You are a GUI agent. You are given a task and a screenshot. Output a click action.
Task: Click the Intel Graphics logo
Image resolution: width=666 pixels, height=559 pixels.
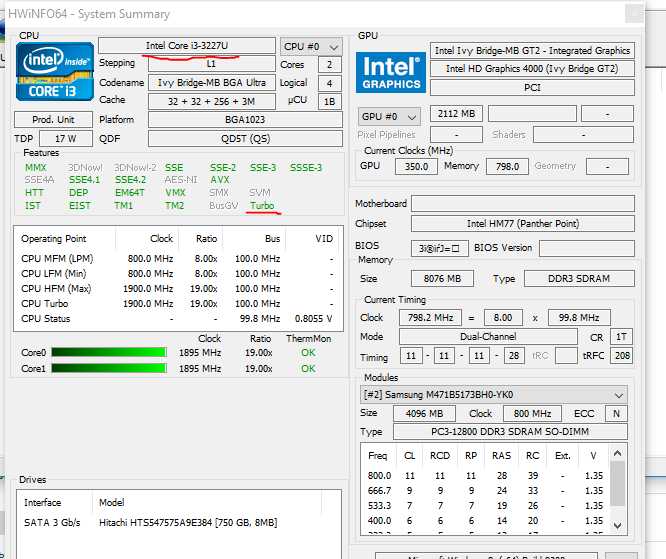pyautogui.click(x=390, y=70)
